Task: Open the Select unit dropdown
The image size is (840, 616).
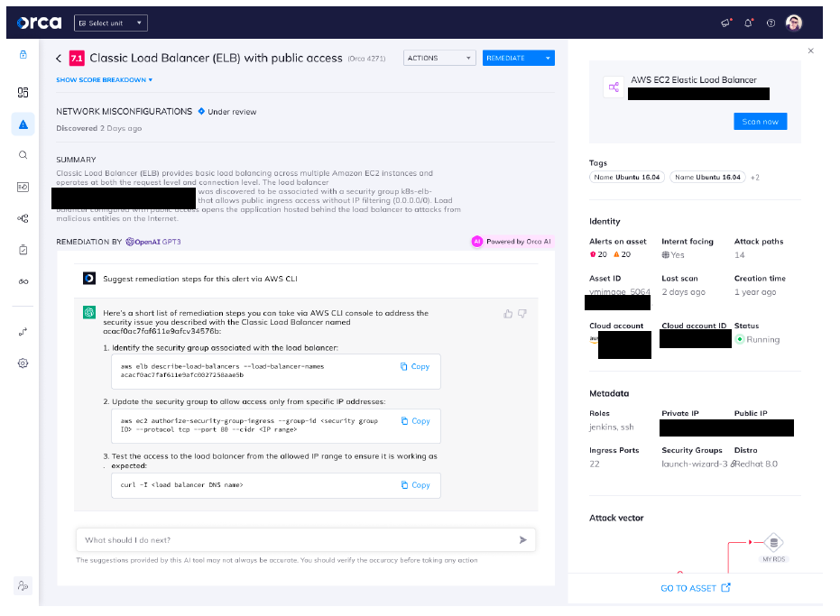Action: pyautogui.click(x=111, y=23)
